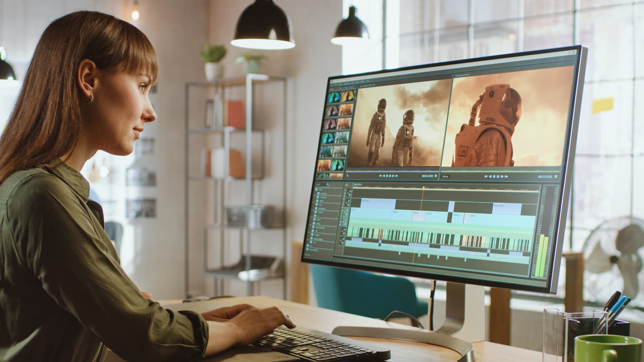Viewport: 644px width, 362px height.
Task: Click the search magnifier icon in effects panel
Action: tap(327, 184)
